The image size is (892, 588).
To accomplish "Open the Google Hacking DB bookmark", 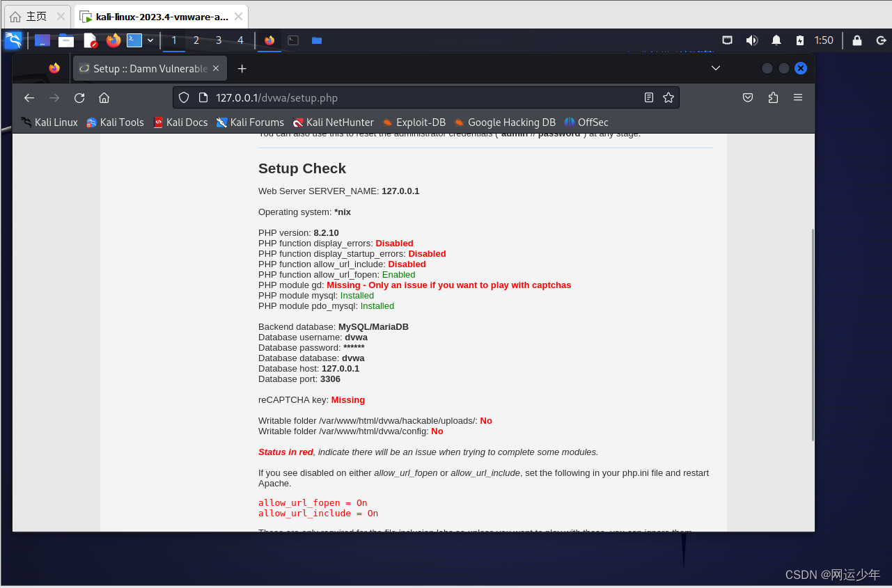I will point(505,122).
